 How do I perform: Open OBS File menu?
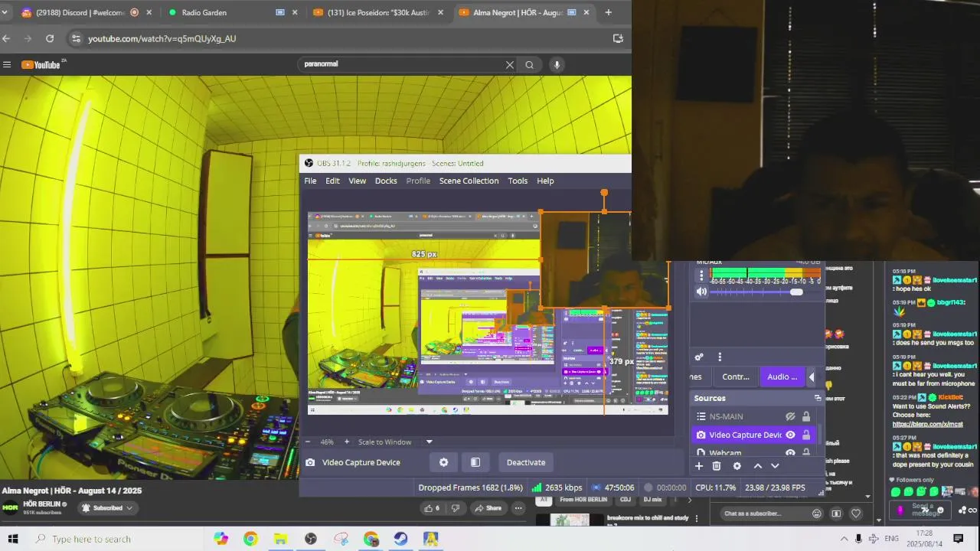point(310,181)
